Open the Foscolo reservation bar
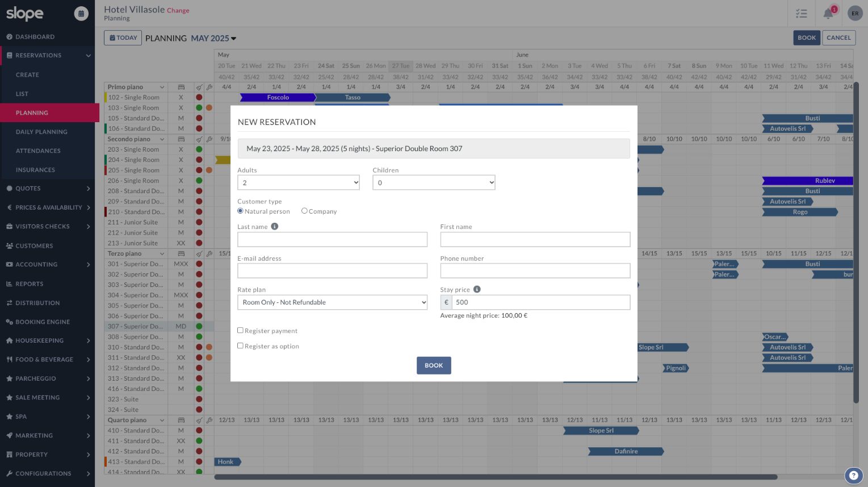This screenshot has width=868, height=487. (278, 98)
